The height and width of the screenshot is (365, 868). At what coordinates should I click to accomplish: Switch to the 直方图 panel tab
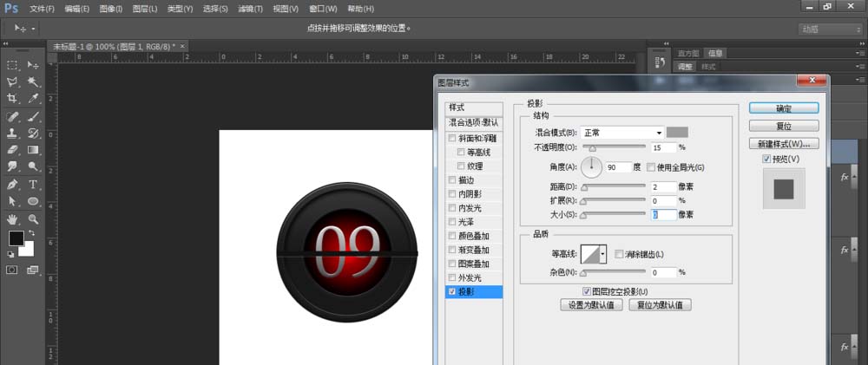[688, 53]
